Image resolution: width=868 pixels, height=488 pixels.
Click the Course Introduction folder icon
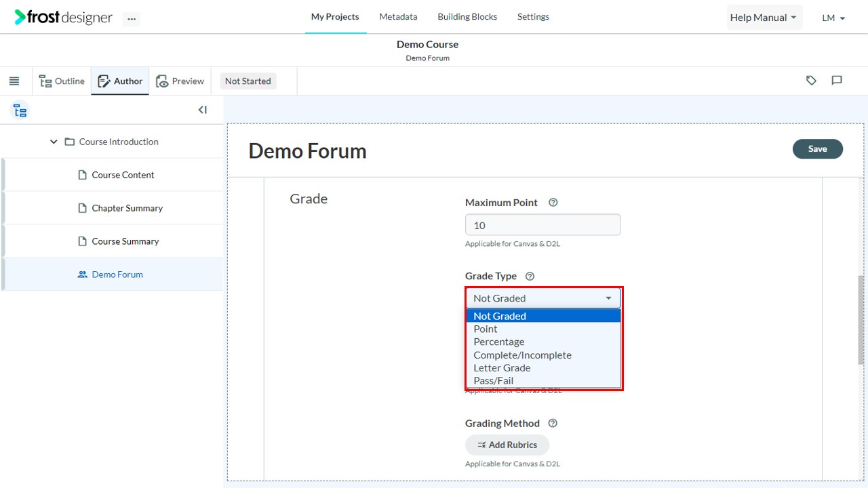pyautogui.click(x=70, y=142)
